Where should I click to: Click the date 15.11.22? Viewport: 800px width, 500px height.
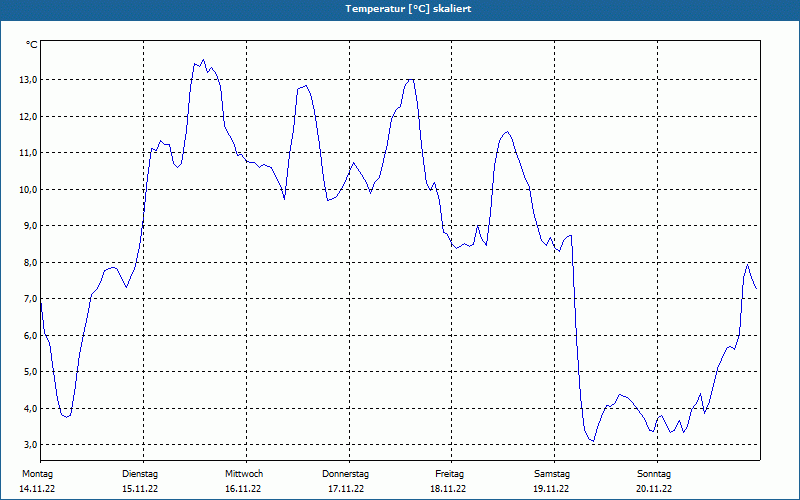coord(140,489)
